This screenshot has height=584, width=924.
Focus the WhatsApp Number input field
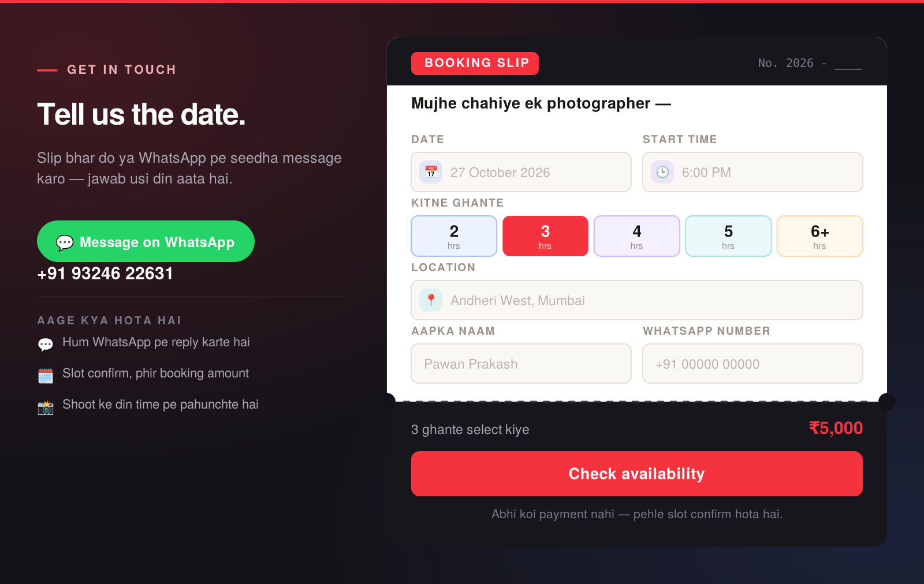tap(752, 364)
